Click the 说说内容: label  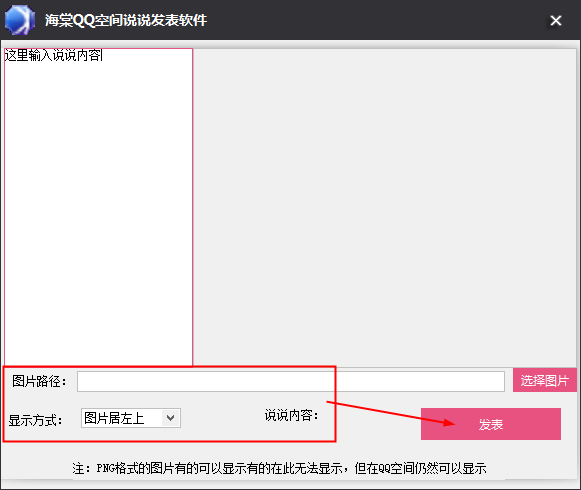coord(292,415)
